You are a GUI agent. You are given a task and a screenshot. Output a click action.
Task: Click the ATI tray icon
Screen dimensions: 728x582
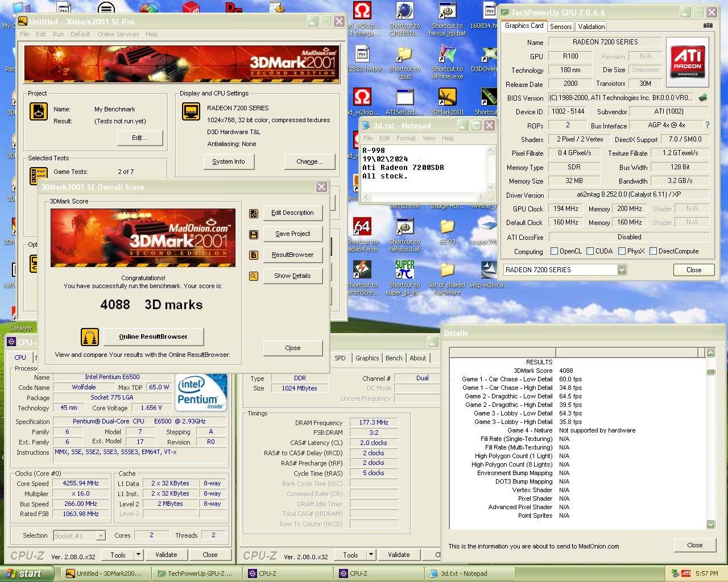[686, 573]
